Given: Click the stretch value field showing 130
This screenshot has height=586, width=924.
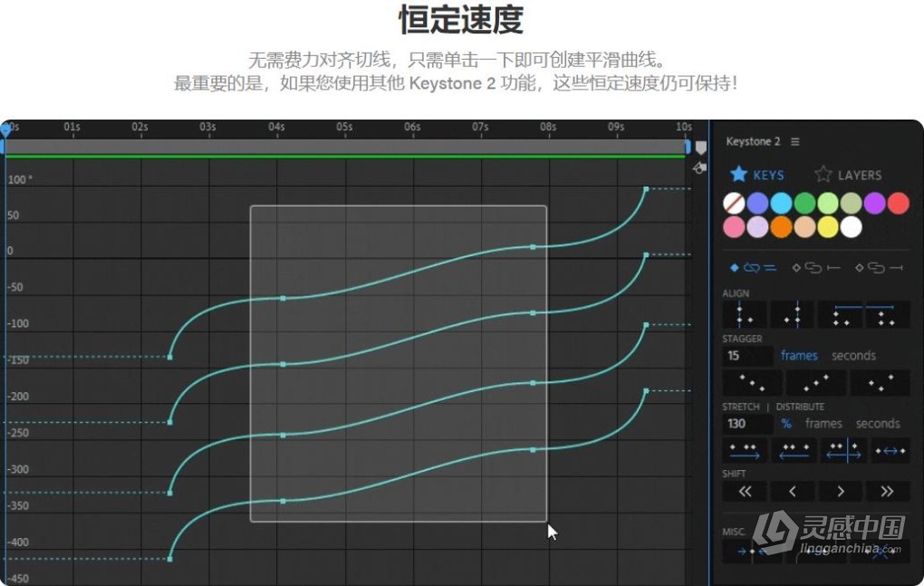Looking at the screenshot, I should [747, 424].
